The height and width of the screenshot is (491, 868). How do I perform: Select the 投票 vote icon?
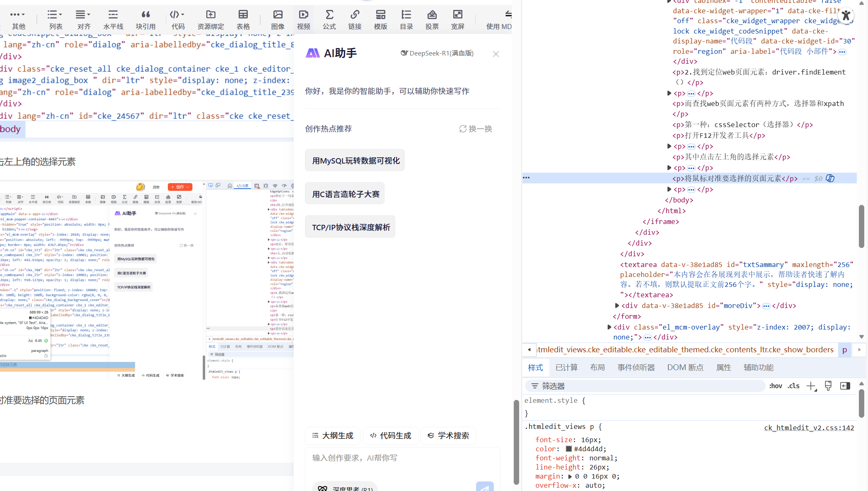432,15
